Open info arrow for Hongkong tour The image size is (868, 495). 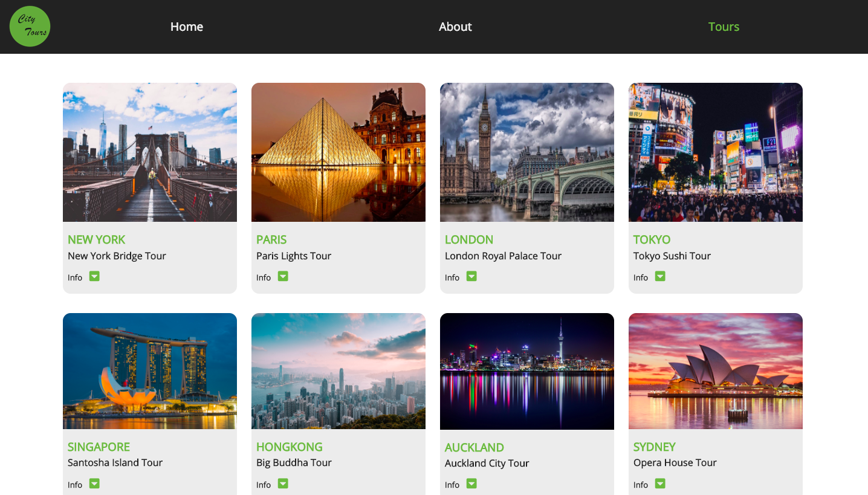(x=283, y=484)
